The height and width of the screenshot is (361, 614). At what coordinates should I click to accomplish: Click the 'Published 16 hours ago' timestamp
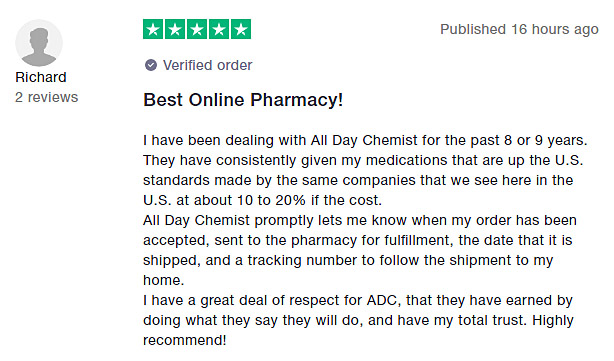[x=519, y=29]
